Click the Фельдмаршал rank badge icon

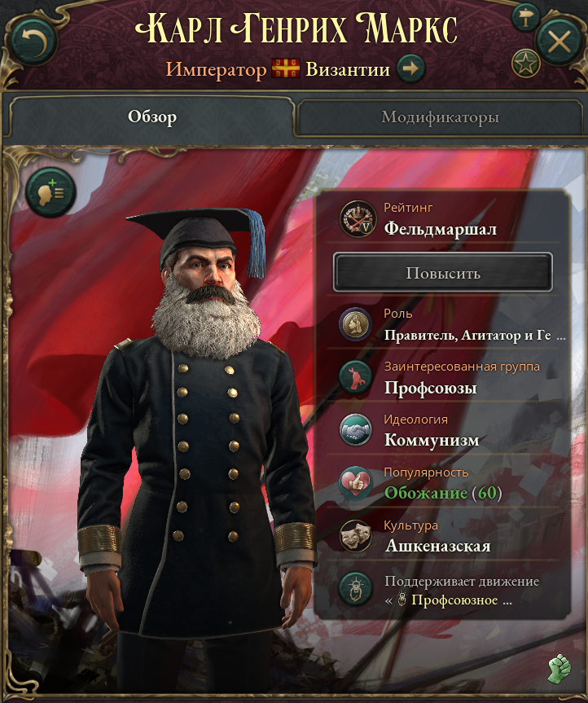coord(358,219)
